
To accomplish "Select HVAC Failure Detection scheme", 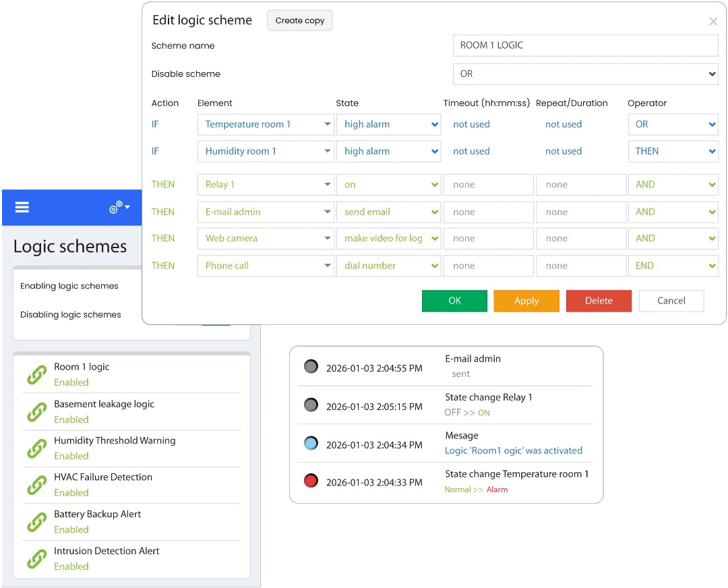I will [132, 486].
